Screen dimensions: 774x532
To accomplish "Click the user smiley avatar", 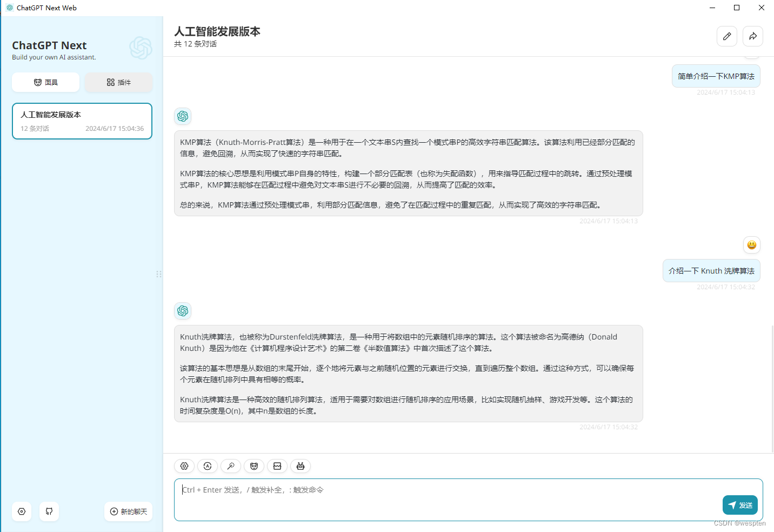I will coord(752,245).
